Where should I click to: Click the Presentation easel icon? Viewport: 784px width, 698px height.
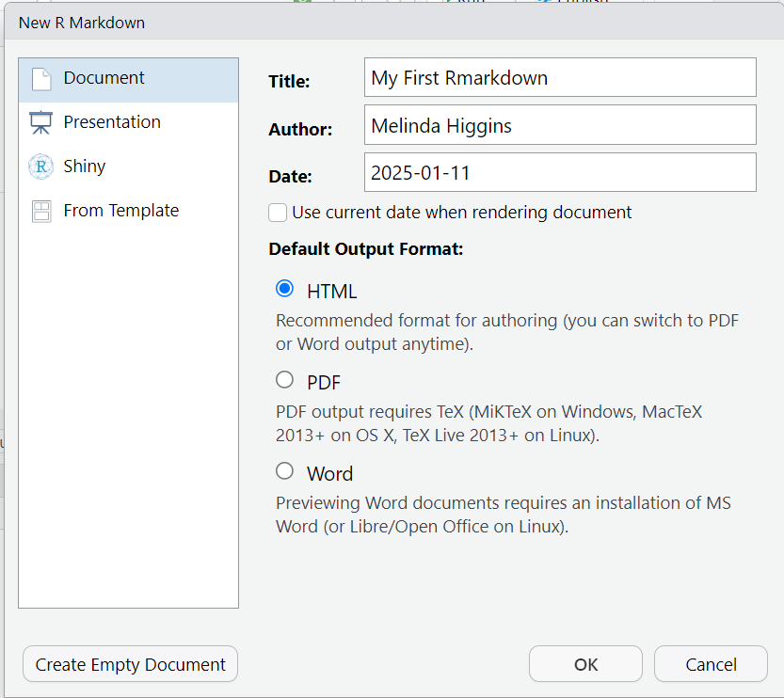pyautogui.click(x=40, y=122)
